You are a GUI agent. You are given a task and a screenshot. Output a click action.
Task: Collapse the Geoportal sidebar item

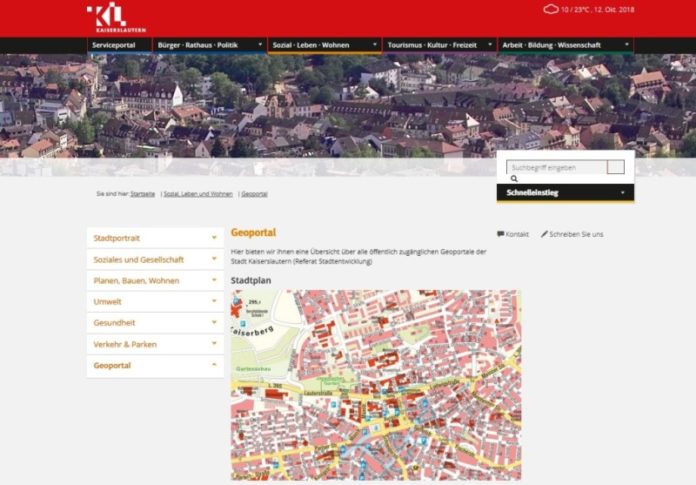click(214, 366)
